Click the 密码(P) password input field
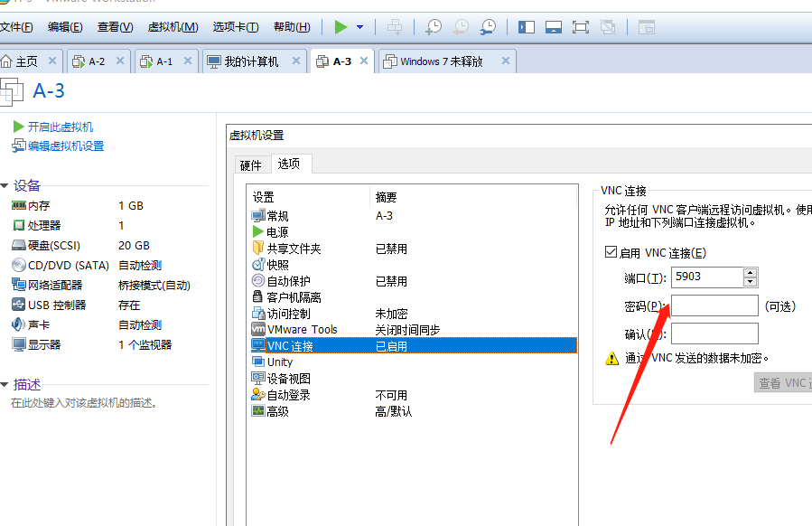The image size is (812, 526). pos(714,305)
